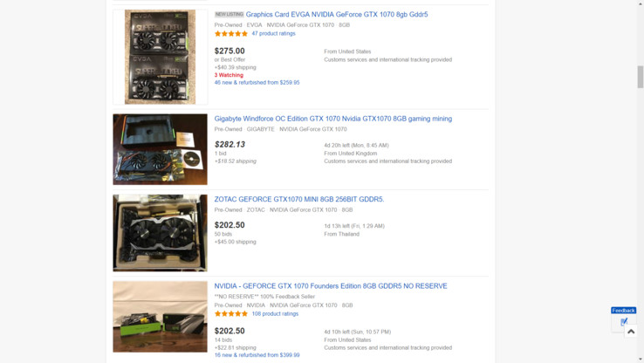
Task: Click the EVGA graphics card thumbnail image
Action: [x=161, y=57]
